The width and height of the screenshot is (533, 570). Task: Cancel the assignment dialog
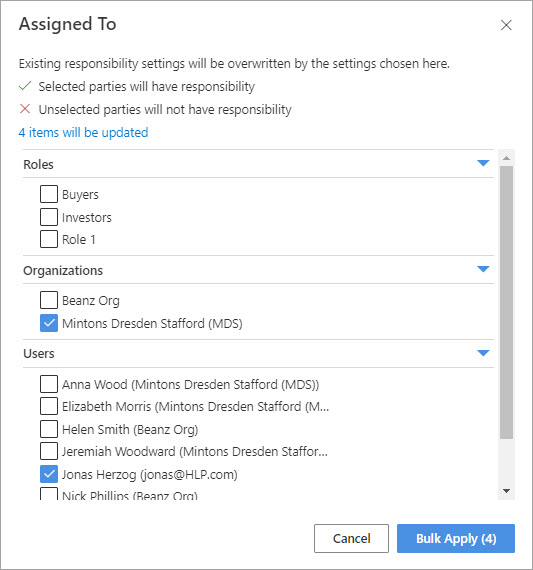click(x=352, y=538)
